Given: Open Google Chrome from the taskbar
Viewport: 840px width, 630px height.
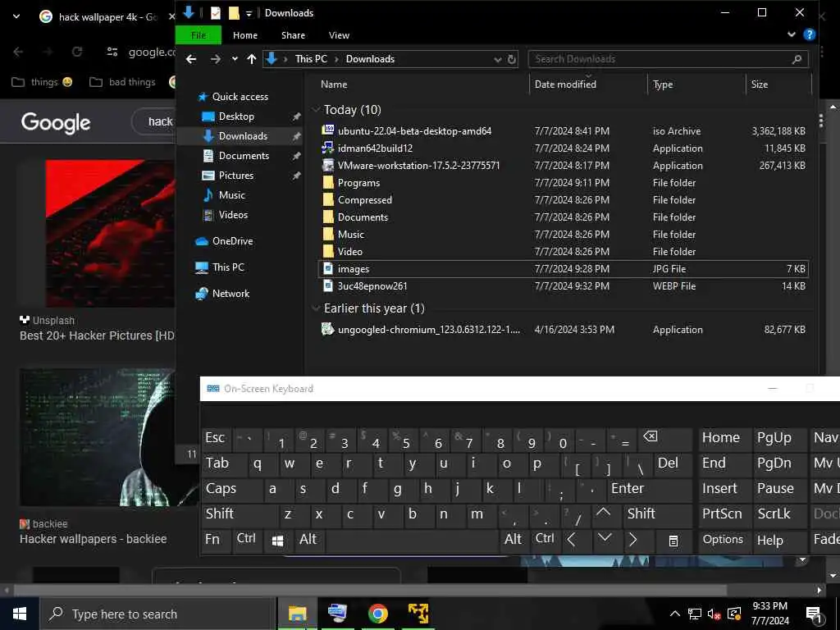Looking at the screenshot, I should 377,614.
